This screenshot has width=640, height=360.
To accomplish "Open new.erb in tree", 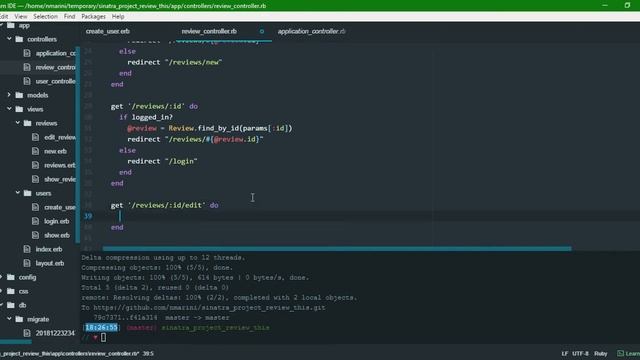I will point(56,151).
